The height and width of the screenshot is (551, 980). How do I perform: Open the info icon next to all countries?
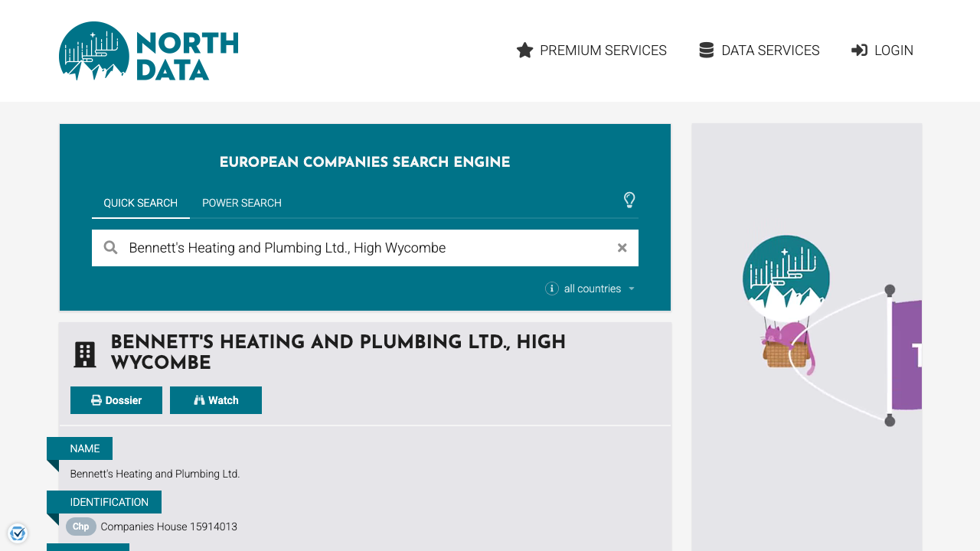[x=551, y=289]
